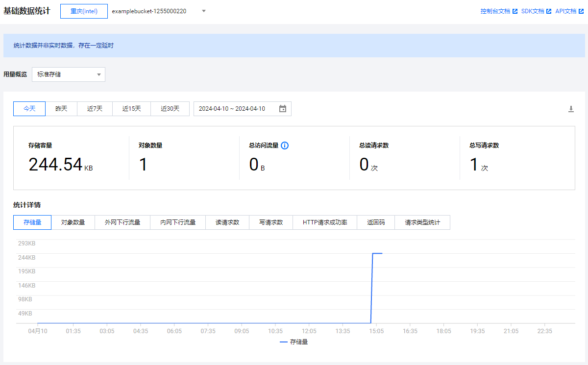Open the 控制台文档 external link
The image size is (588, 365).
click(499, 11)
